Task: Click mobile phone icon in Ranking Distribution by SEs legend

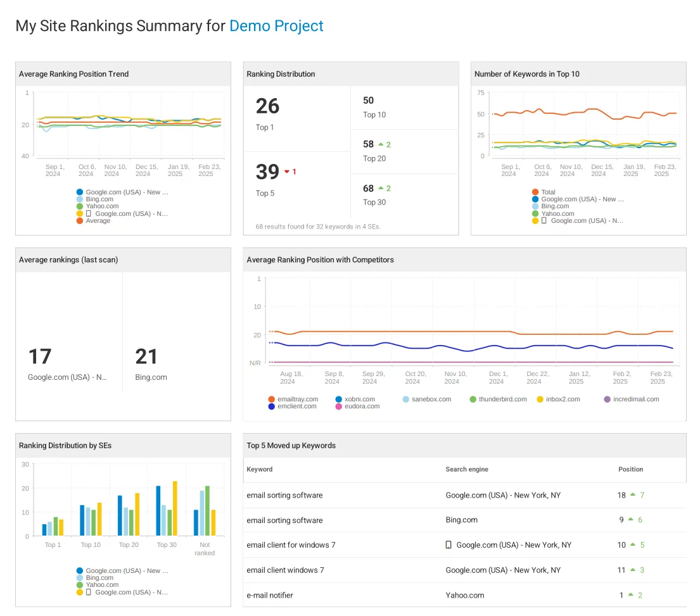Action: 89,593
